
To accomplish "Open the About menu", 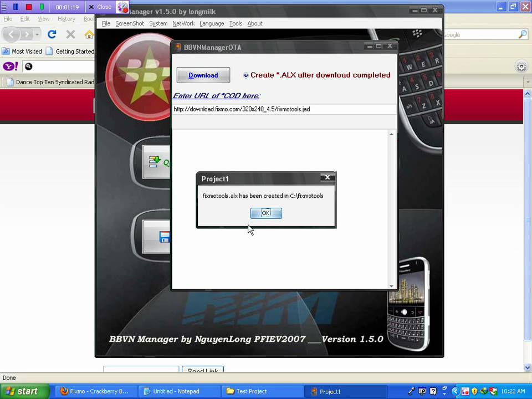I will [255, 23].
